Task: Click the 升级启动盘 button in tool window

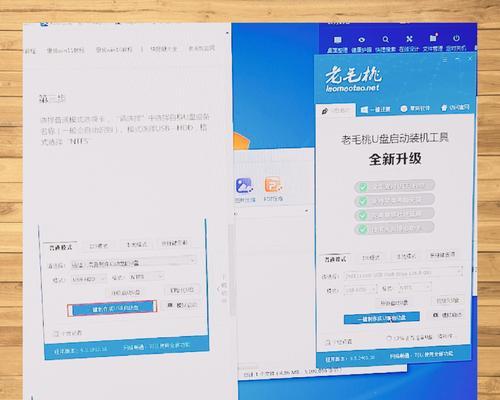Action: point(394,303)
